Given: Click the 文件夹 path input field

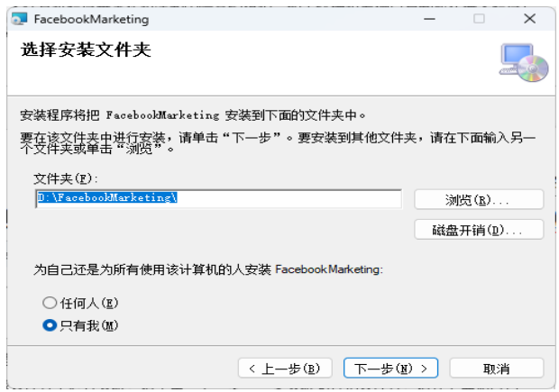Looking at the screenshot, I should pos(218,198).
